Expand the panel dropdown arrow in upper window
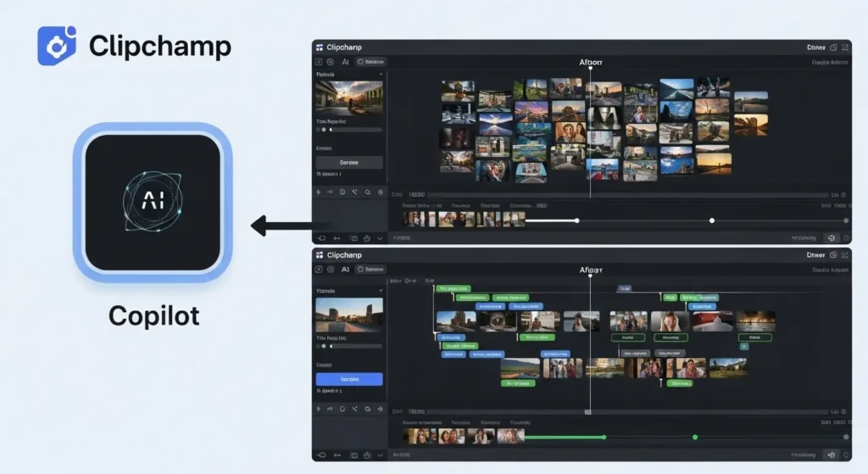Screen dimensions: 868x474 click(x=381, y=75)
